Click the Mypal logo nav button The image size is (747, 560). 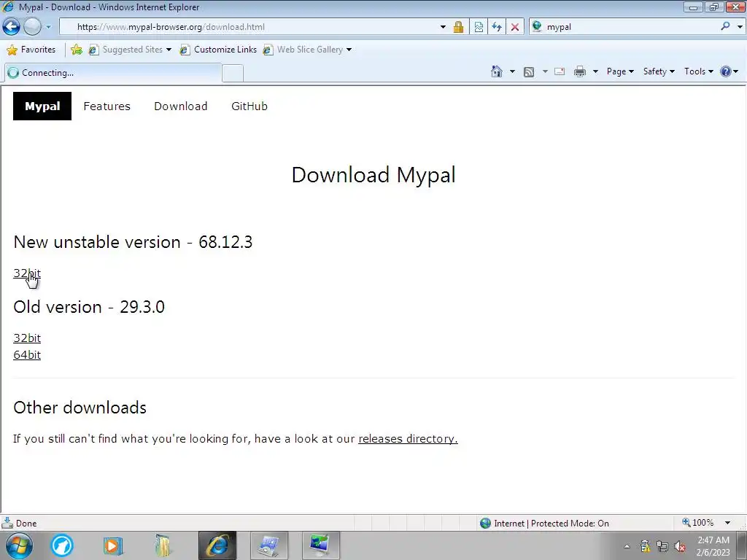(42, 106)
